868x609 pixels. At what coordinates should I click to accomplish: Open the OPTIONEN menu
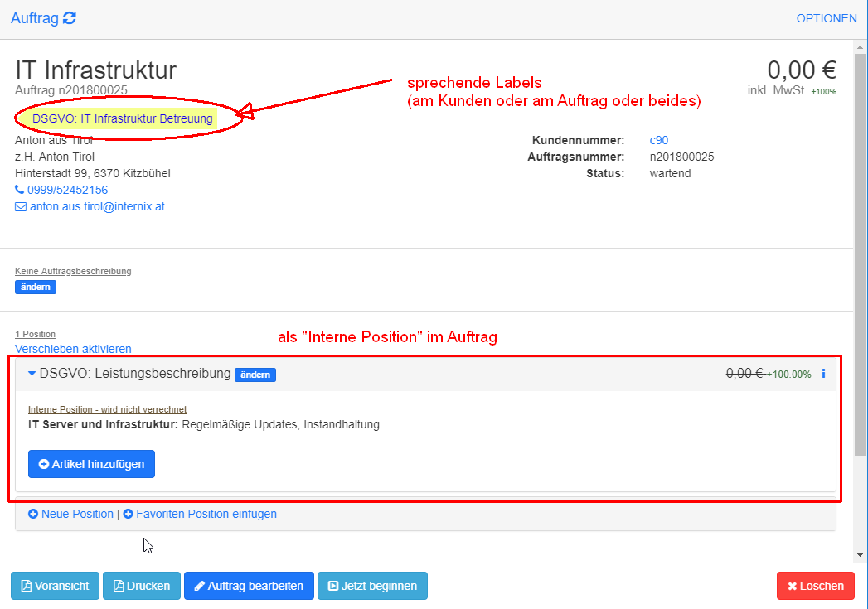[x=826, y=18]
